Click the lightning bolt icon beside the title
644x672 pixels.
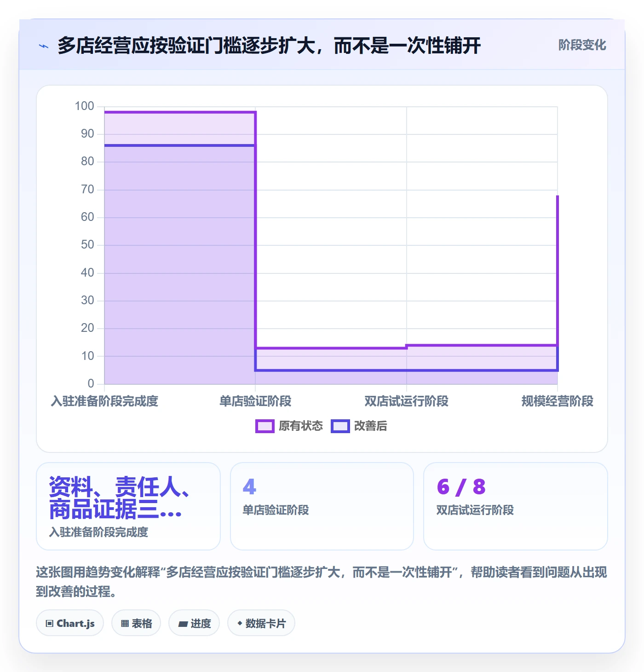44,46
